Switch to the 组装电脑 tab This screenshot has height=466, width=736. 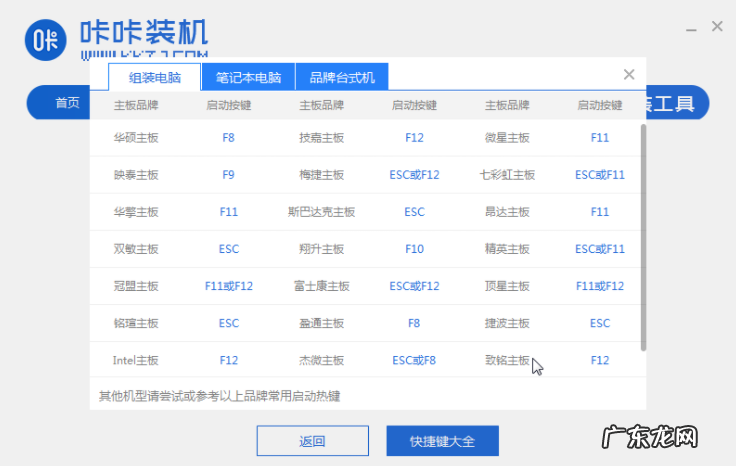[x=155, y=77]
